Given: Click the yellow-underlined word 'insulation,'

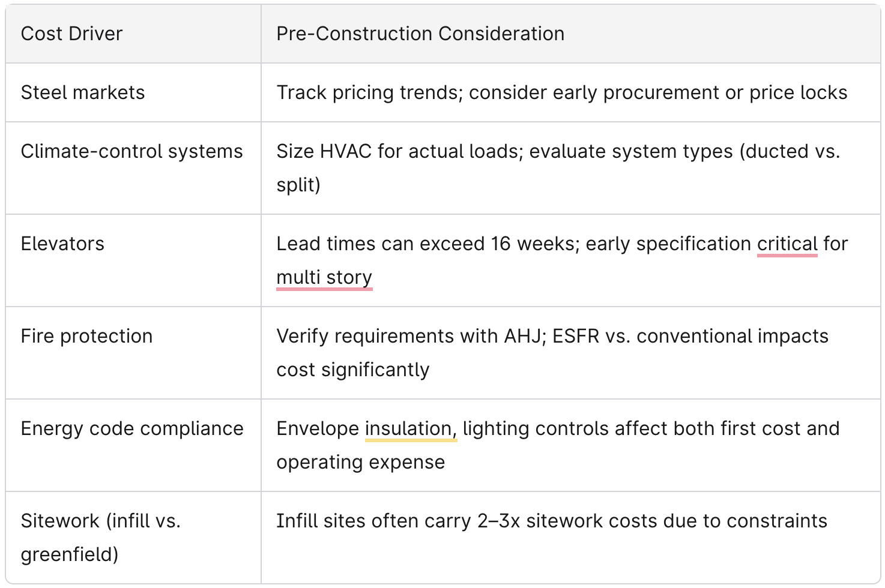Looking at the screenshot, I should pos(411,429).
